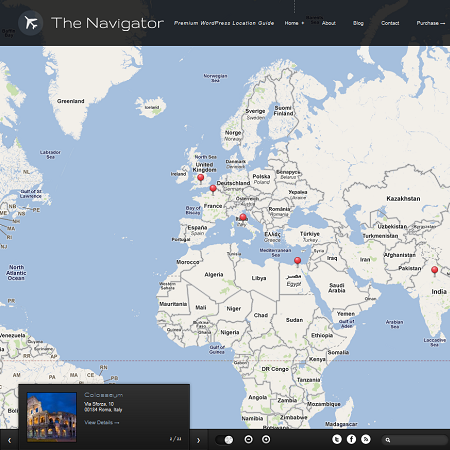Click the Venezuela label on map
The width and height of the screenshot is (450, 450).
click(12, 335)
